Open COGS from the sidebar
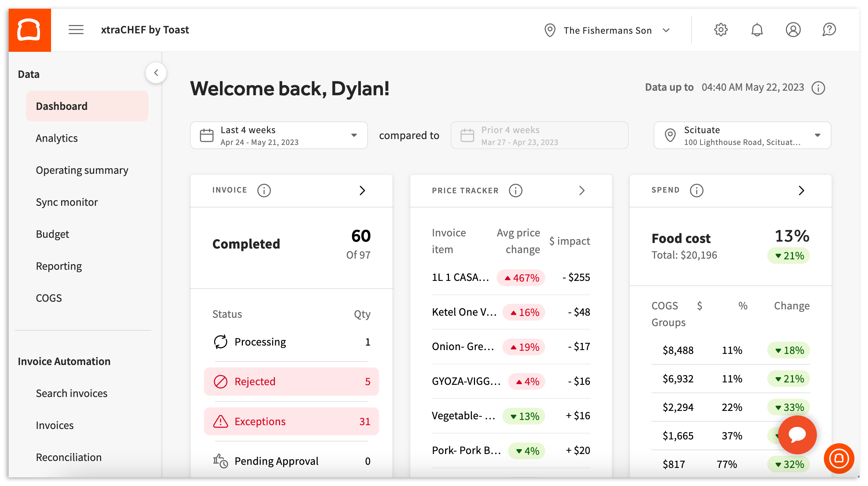868x486 pixels. [x=49, y=298]
